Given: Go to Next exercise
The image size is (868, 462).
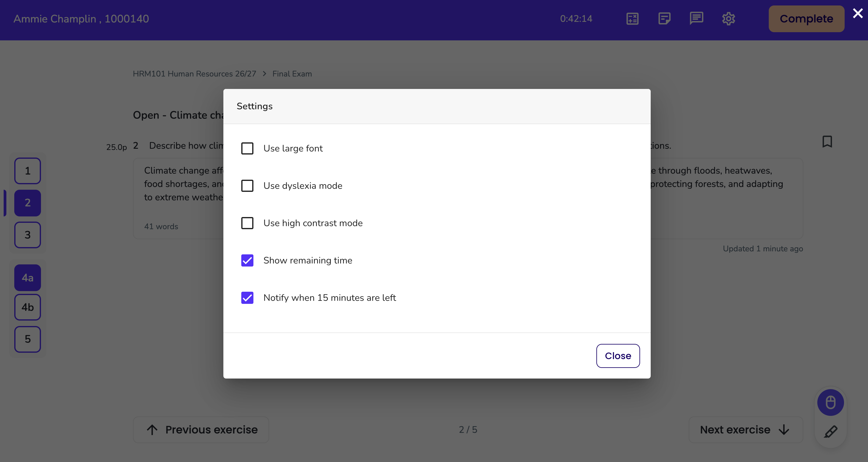Looking at the screenshot, I should coord(746,430).
